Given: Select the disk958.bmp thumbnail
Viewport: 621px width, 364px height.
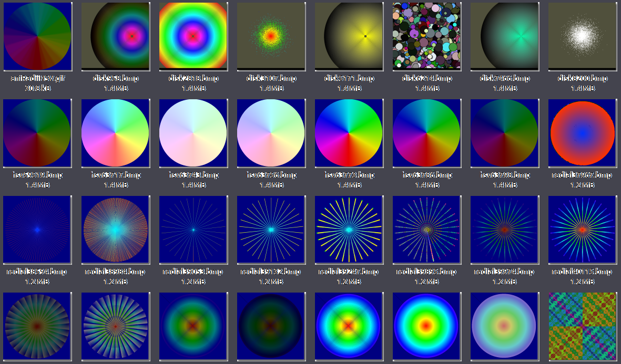Looking at the screenshot, I should point(115,36).
